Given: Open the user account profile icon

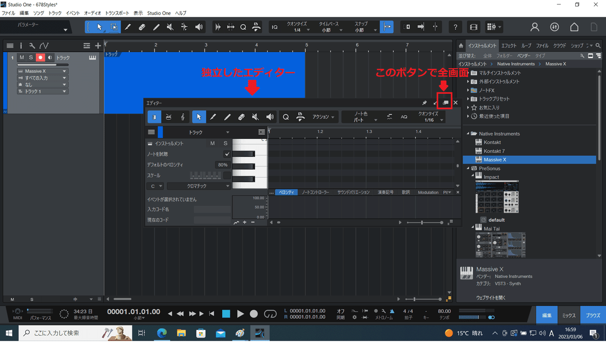Looking at the screenshot, I should coord(535,27).
